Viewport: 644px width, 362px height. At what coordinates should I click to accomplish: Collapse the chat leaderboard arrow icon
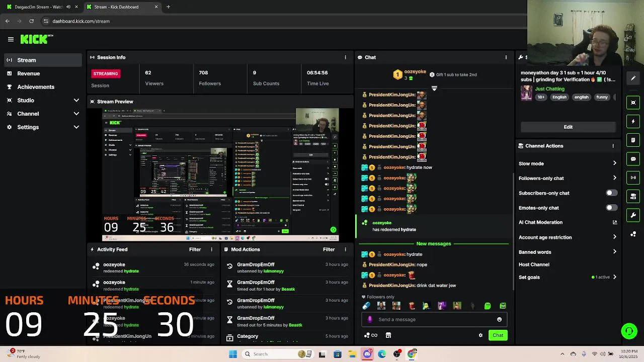[434, 88]
